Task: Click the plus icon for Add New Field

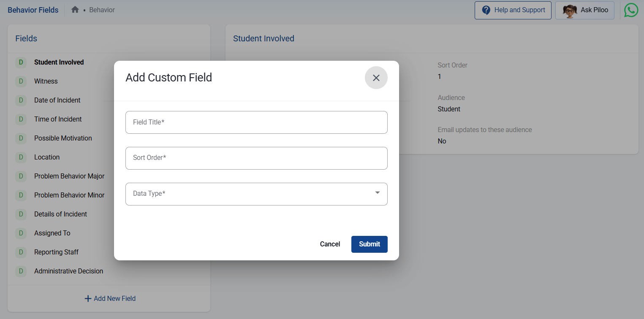Action: tap(88, 299)
